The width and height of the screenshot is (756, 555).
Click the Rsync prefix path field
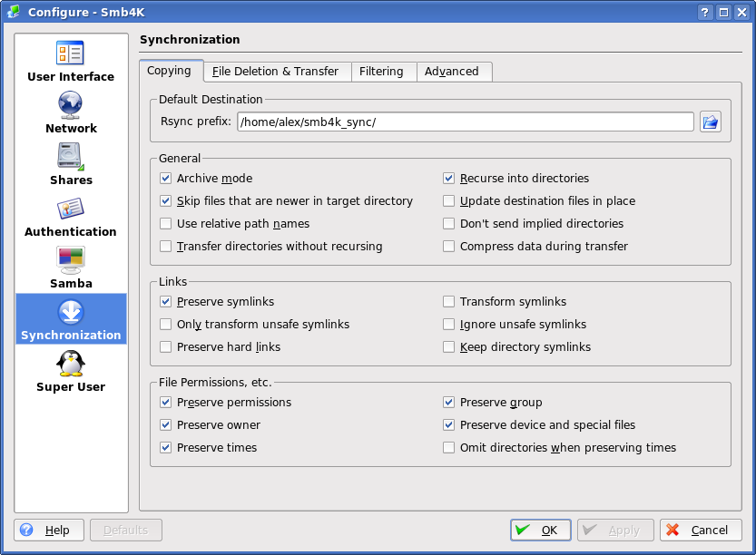pyautogui.click(x=466, y=122)
